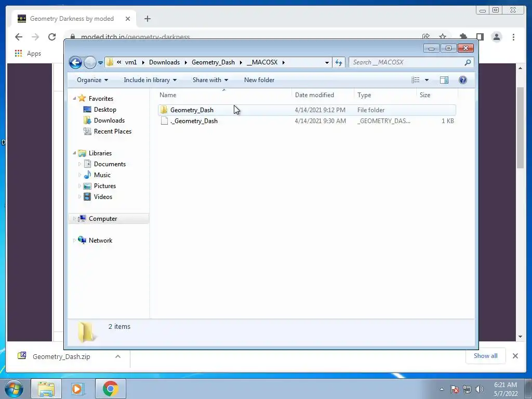Expand the Documents library
The width and height of the screenshot is (532, 399).
click(79, 164)
